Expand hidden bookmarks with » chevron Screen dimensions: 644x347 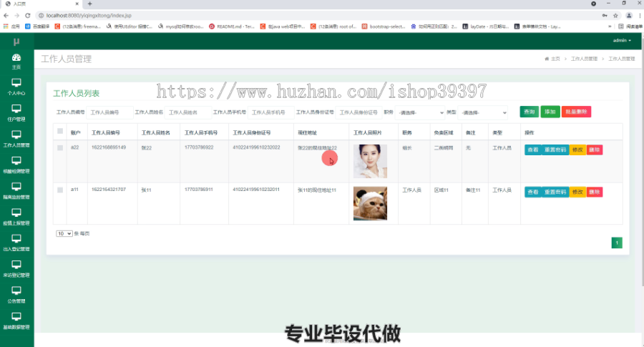[x=610, y=26]
